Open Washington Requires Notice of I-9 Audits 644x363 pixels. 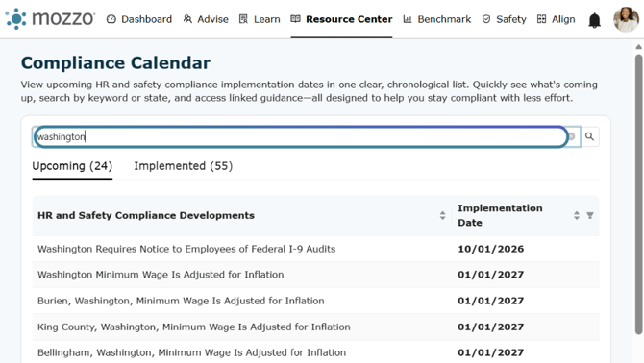coord(186,249)
